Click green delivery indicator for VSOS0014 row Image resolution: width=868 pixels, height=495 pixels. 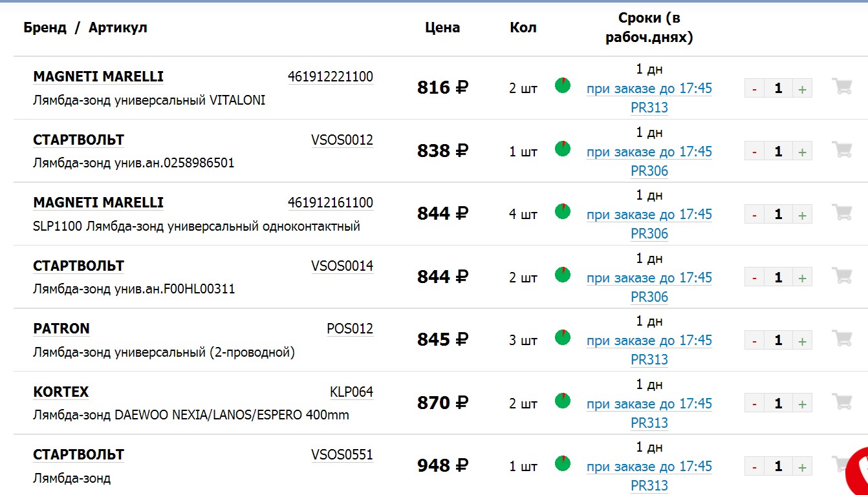tap(563, 275)
